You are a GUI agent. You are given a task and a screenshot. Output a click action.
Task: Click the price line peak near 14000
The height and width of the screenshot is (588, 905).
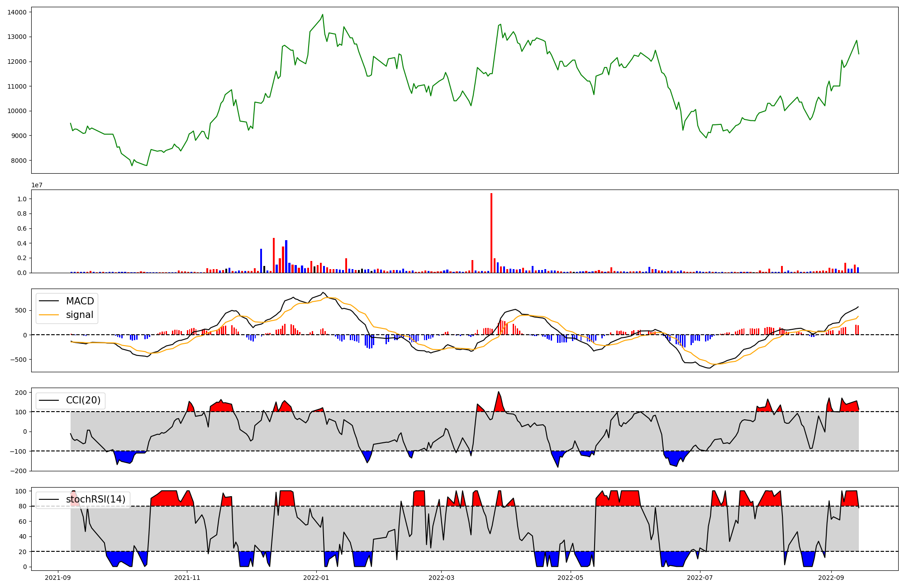click(322, 15)
